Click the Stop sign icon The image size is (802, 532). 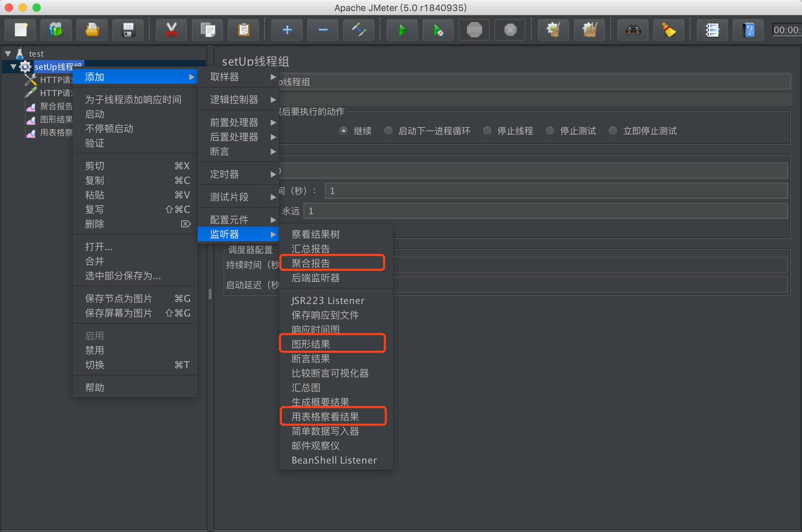(x=474, y=30)
